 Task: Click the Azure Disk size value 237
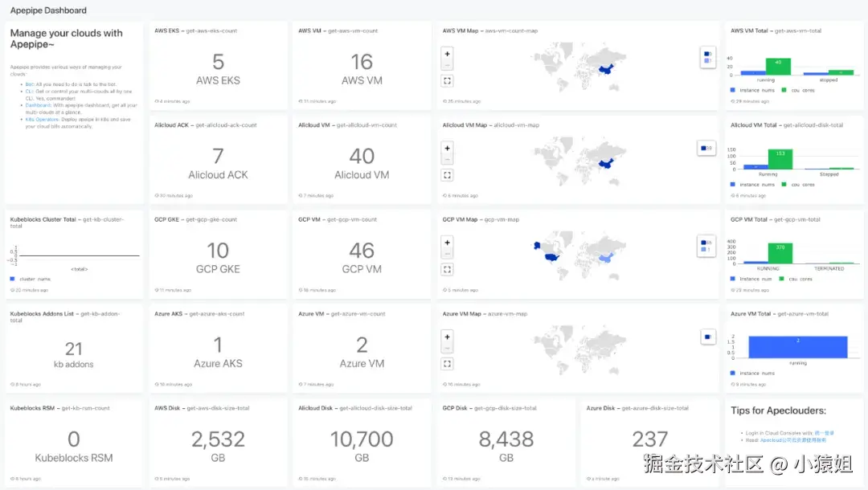(x=650, y=439)
